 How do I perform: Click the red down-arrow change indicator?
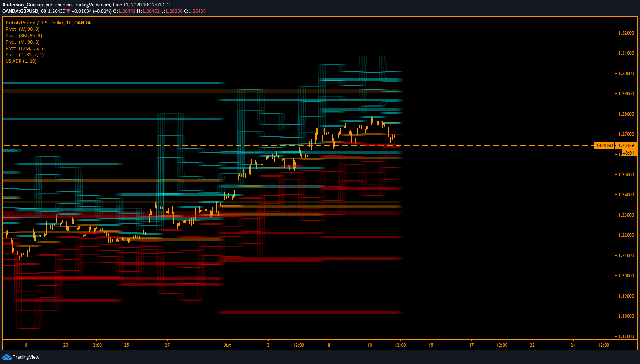tap(68, 11)
